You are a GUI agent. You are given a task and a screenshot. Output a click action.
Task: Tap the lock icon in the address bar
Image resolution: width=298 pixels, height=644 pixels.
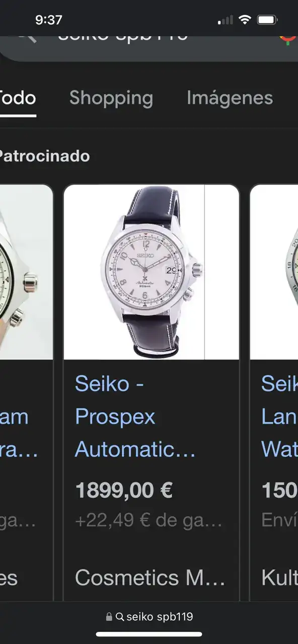click(109, 617)
